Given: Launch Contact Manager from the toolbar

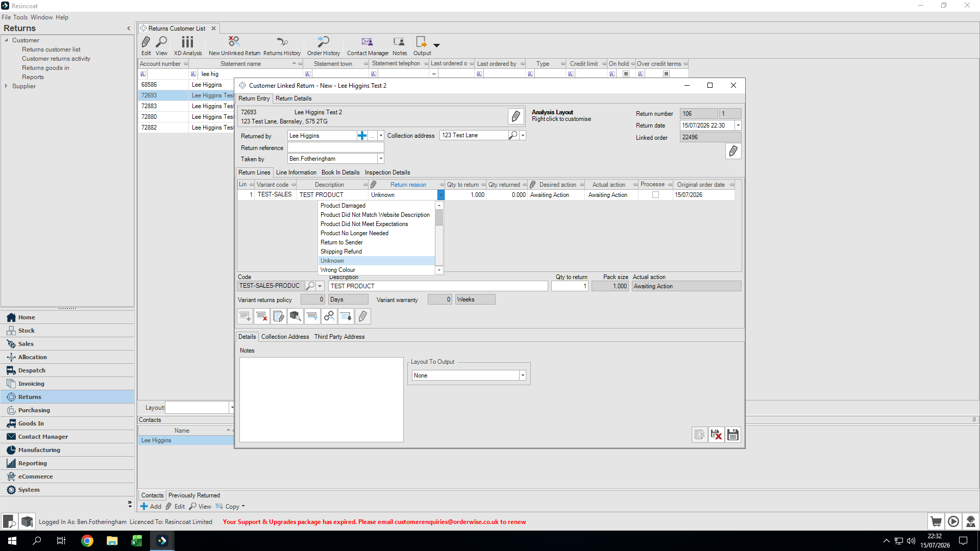Looking at the screenshot, I should tap(367, 45).
